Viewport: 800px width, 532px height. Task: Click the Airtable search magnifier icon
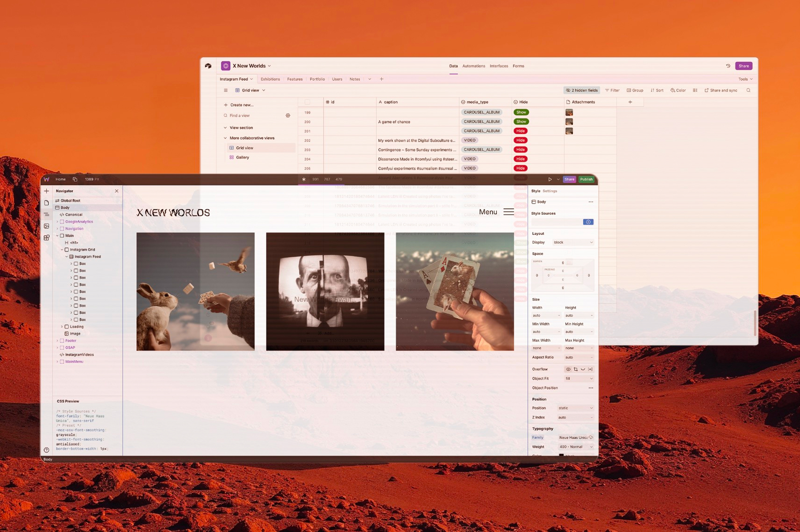pos(748,90)
